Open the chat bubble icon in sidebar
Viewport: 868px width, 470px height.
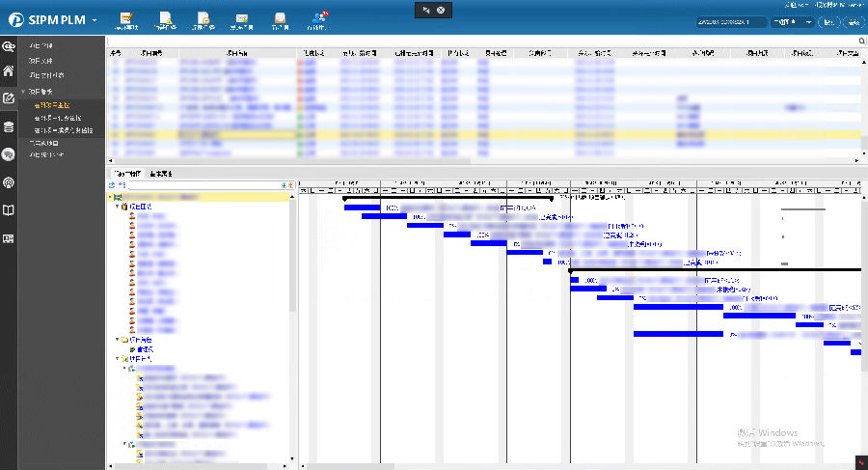9,153
